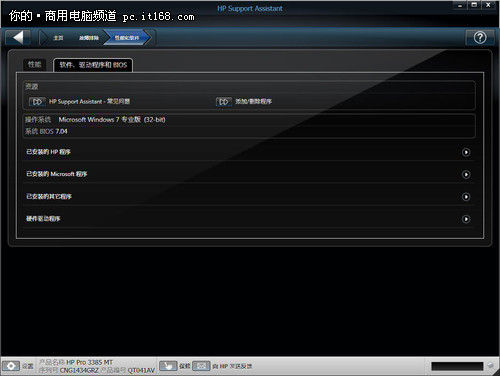Click the black bar in the status bar
This screenshot has height=376, width=500.
click(x=457, y=366)
